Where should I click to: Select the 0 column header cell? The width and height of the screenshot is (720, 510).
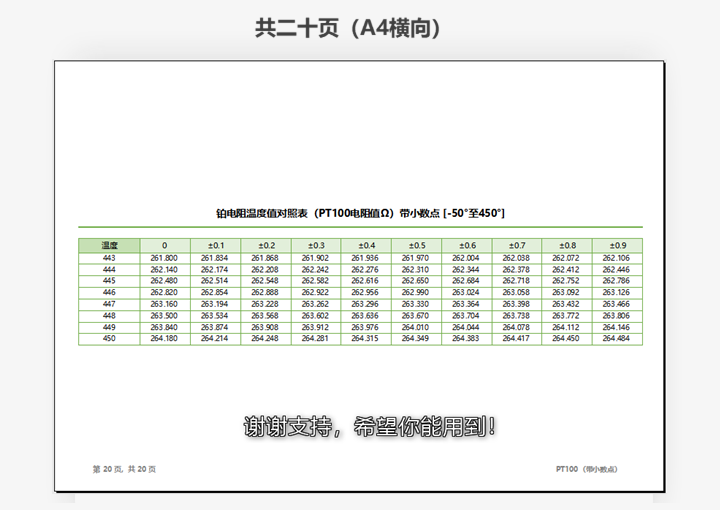pos(164,245)
